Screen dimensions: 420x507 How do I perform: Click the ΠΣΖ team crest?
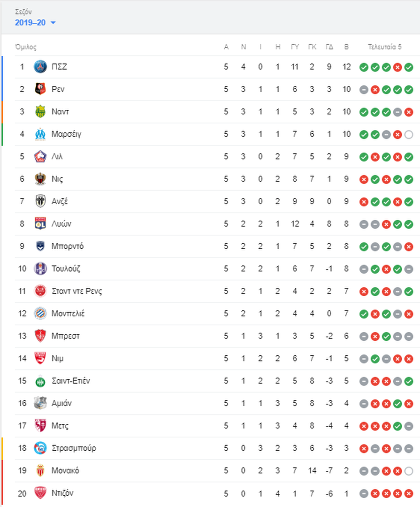40,67
